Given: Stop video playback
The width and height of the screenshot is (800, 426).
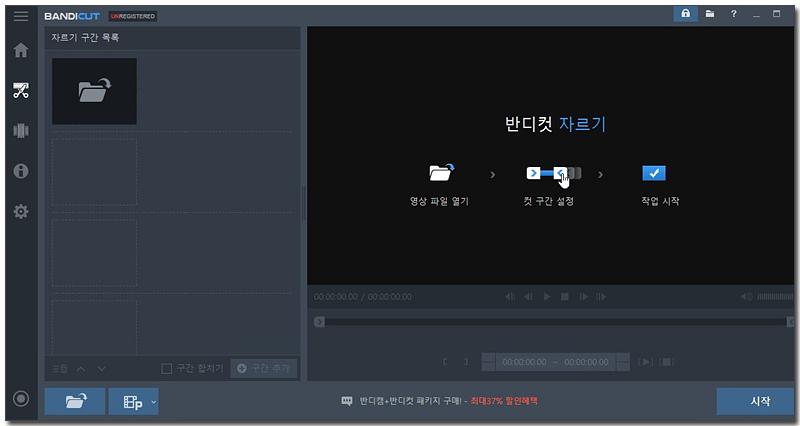Looking at the screenshot, I should [565, 296].
